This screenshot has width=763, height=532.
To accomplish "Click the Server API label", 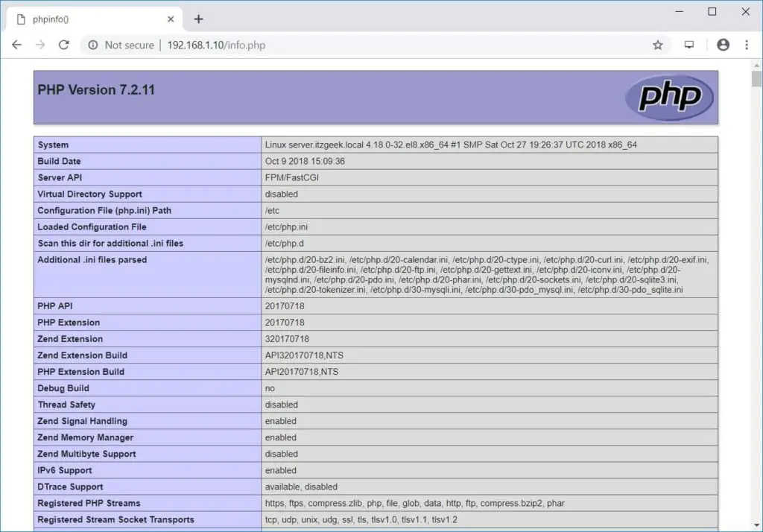I will (60, 177).
